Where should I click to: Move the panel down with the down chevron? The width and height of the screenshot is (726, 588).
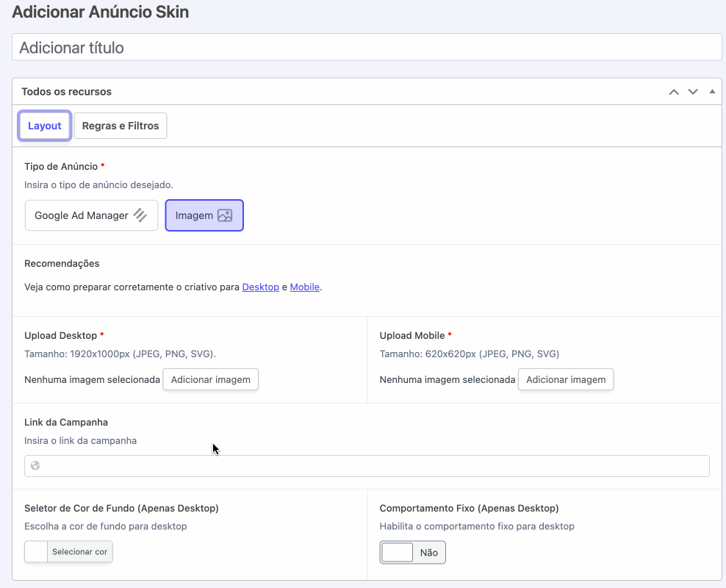click(x=693, y=92)
